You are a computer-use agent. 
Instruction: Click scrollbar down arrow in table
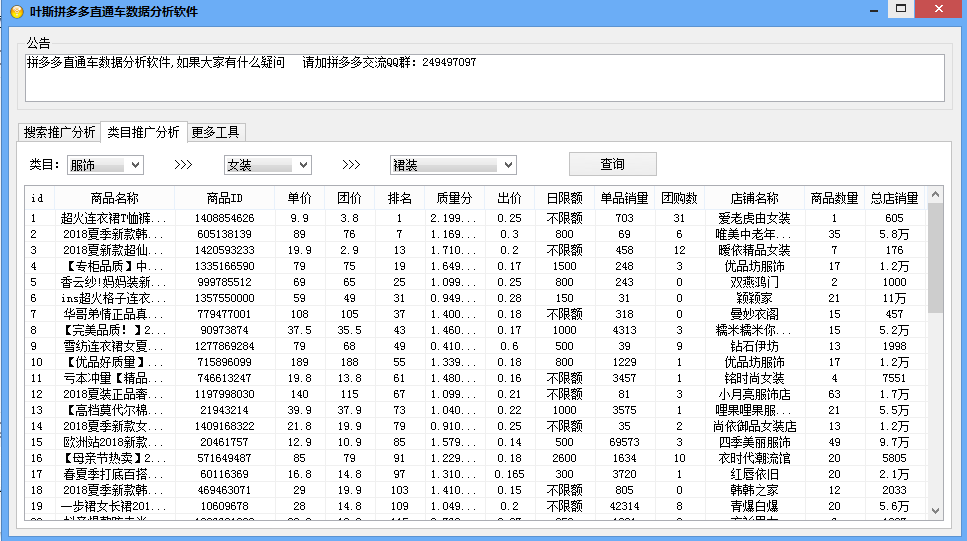(935, 511)
